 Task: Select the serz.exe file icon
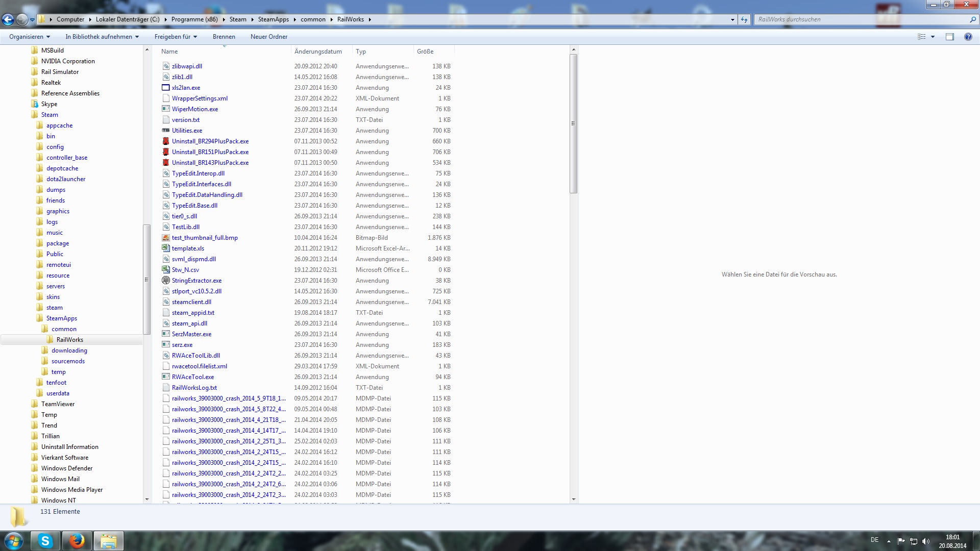click(166, 345)
